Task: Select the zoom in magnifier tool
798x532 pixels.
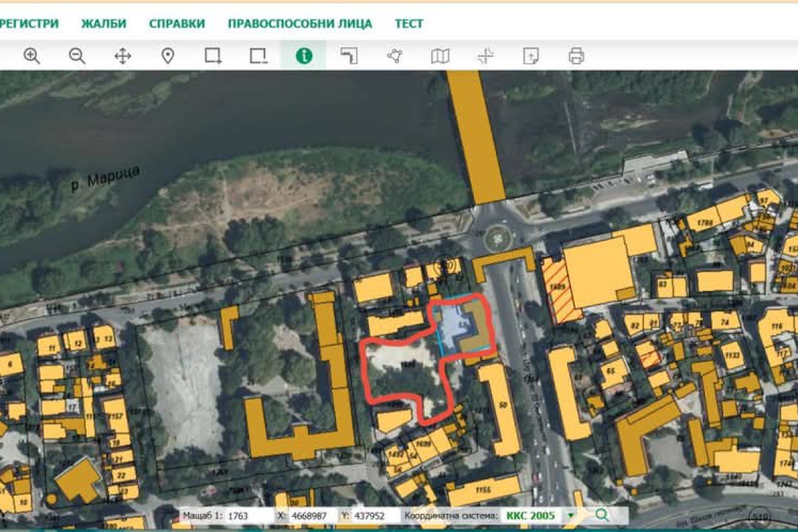Action: 31,56
